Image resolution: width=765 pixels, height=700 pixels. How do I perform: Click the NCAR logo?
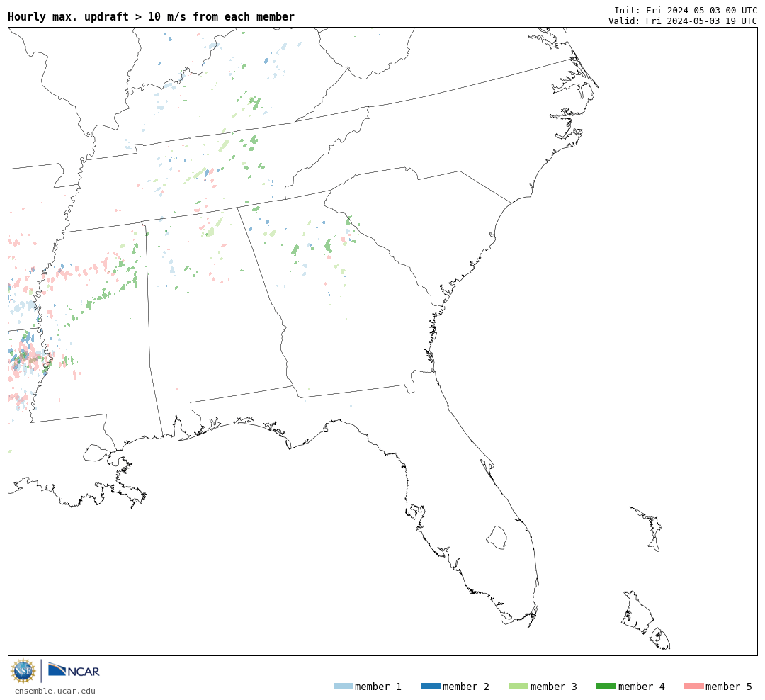tap(74, 670)
